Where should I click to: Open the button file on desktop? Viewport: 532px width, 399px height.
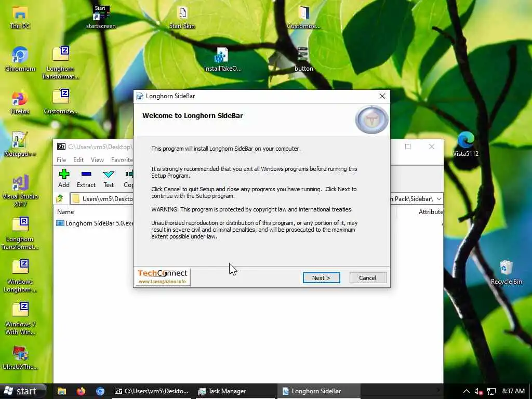pos(303,59)
